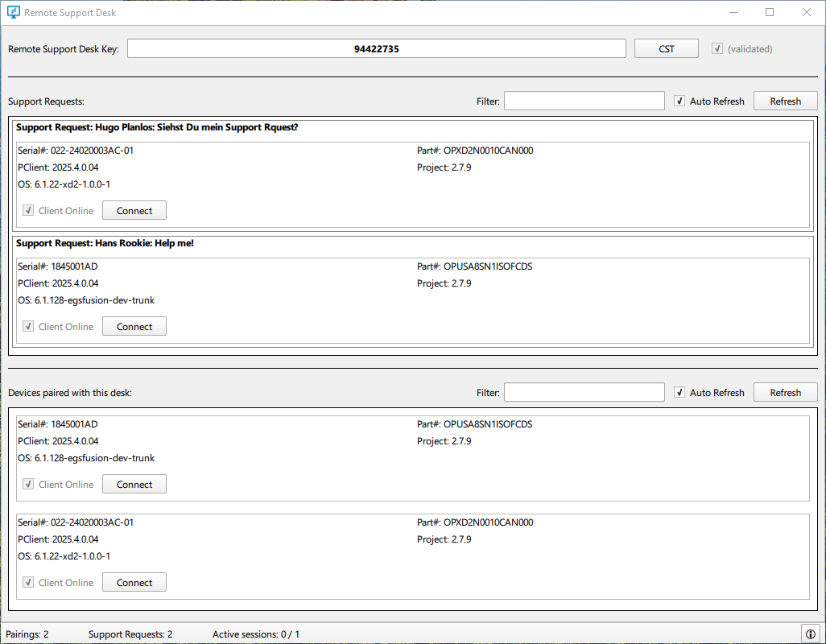Viewport: 826px width, 644px height.
Task: Click the Devices paired with this desk label
Action: [69, 392]
